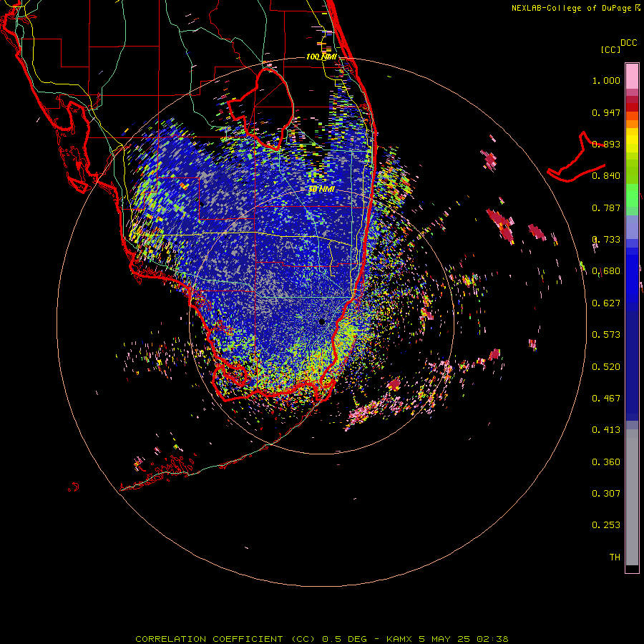Click the gray bottom section of color bar
The width and height of the screenshot is (644, 644).
point(632,497)
